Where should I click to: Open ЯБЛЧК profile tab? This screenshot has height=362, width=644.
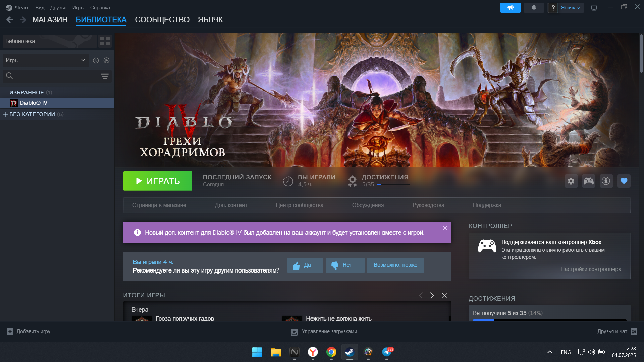coord(210,20)
